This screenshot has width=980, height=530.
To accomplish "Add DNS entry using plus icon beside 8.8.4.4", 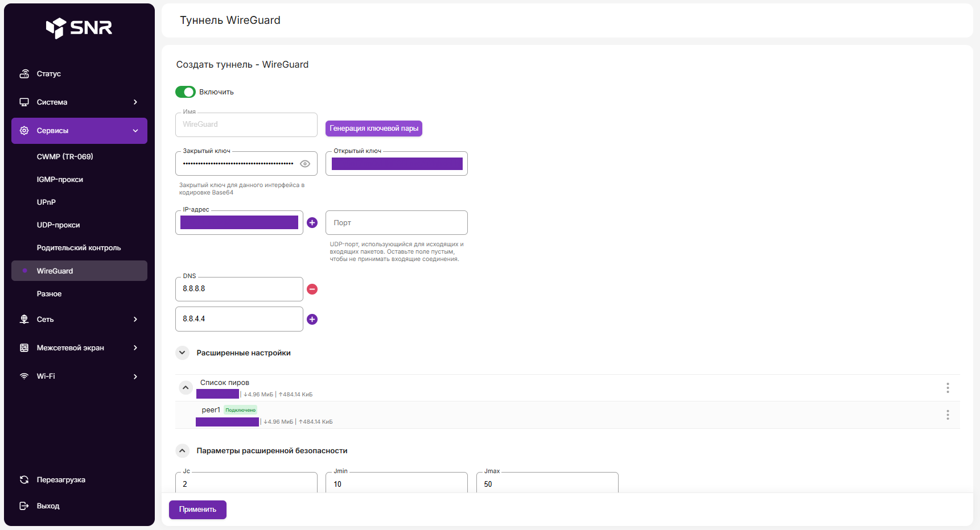I will [312, 320].
